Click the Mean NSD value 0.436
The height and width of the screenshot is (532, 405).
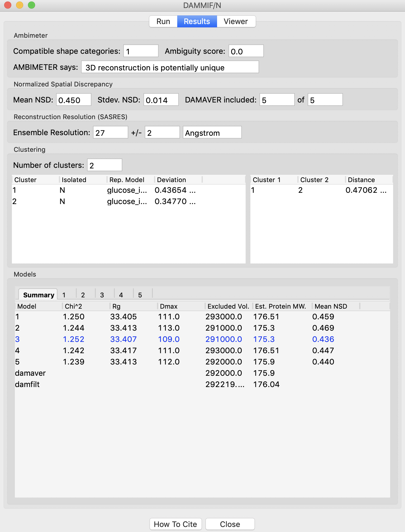pos(323,339)
